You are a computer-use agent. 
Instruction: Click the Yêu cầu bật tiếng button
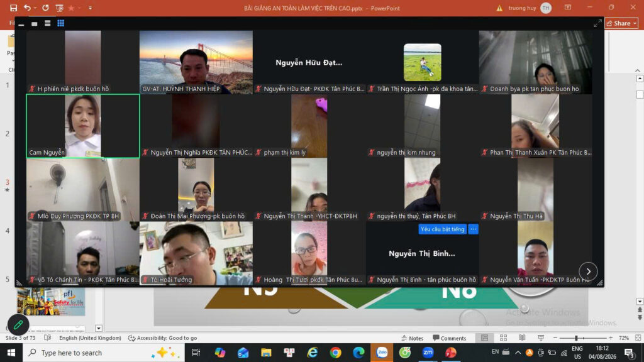[442, 229]
